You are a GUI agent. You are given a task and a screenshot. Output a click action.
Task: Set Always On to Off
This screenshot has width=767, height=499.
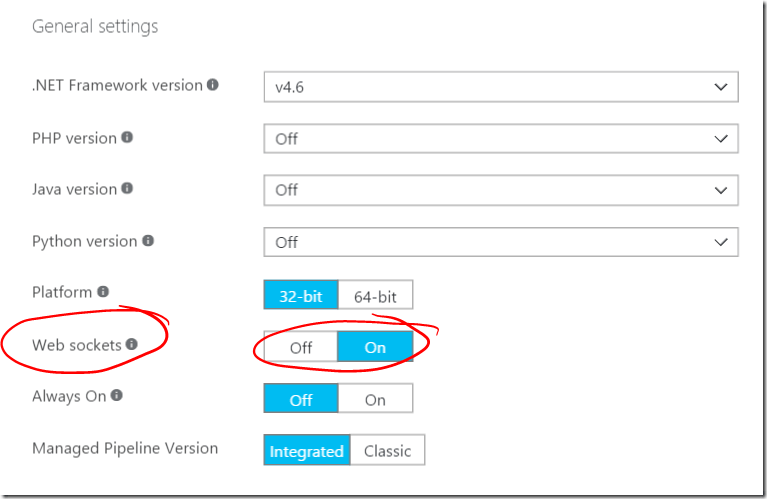point(301,399)
